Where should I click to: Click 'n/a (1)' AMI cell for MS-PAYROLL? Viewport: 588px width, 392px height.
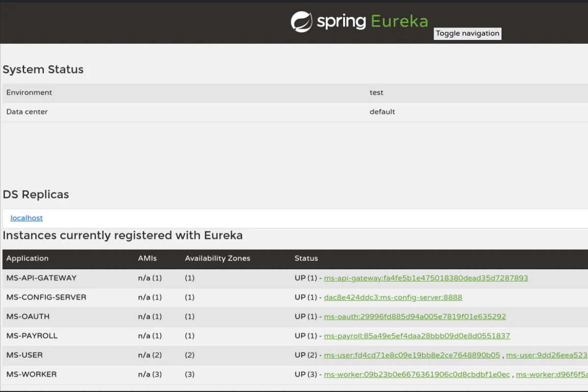click(150, 336)
